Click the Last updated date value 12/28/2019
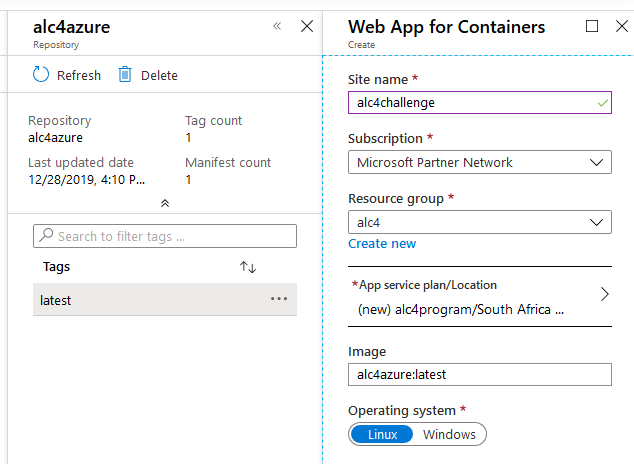634x464 pixels. [87, 179]
